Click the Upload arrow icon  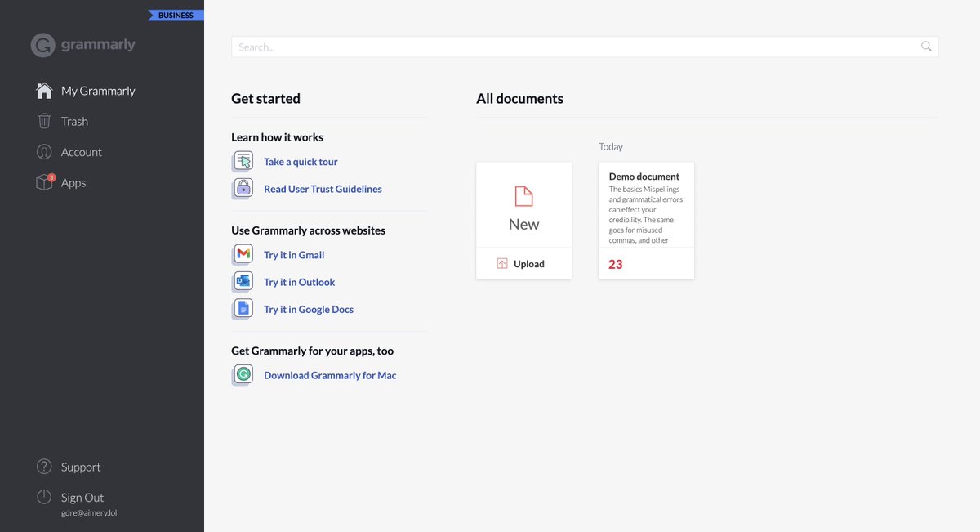coord(502,263)
